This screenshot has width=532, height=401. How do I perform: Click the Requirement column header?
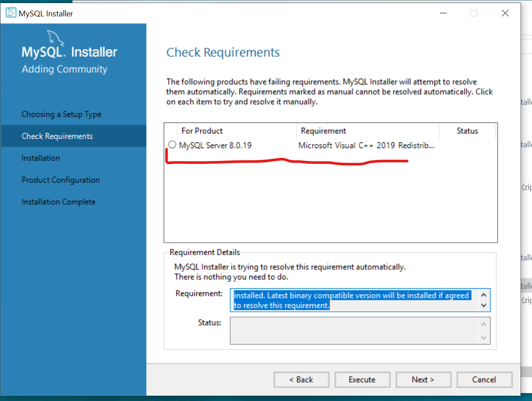click(323, 131)
